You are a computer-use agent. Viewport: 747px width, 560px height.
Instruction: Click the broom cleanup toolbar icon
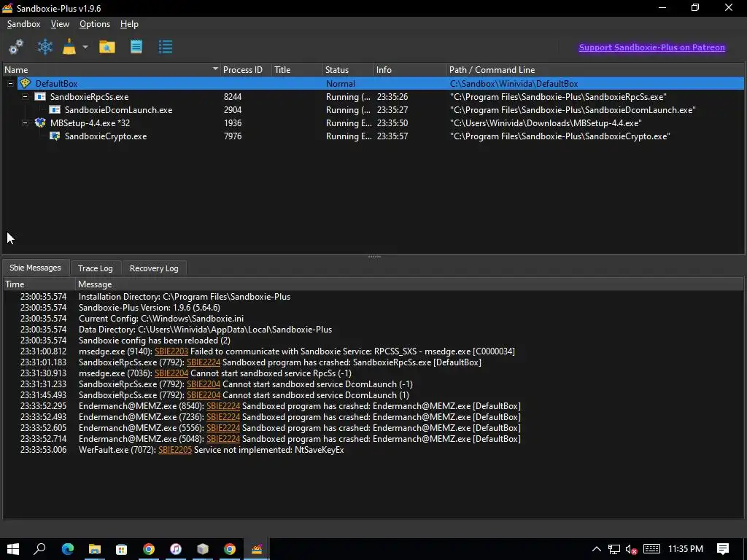pos(69,47)
